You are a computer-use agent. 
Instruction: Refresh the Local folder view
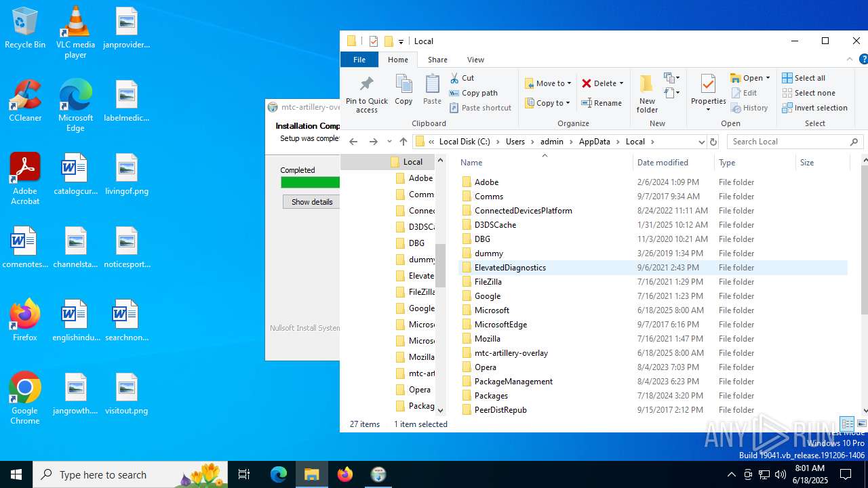point(713,142)
